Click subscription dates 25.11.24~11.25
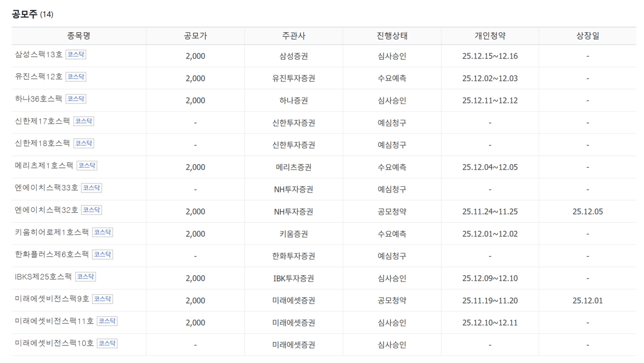Image resolution: width=644 pixels, height=363 pixels. point(490,212)
